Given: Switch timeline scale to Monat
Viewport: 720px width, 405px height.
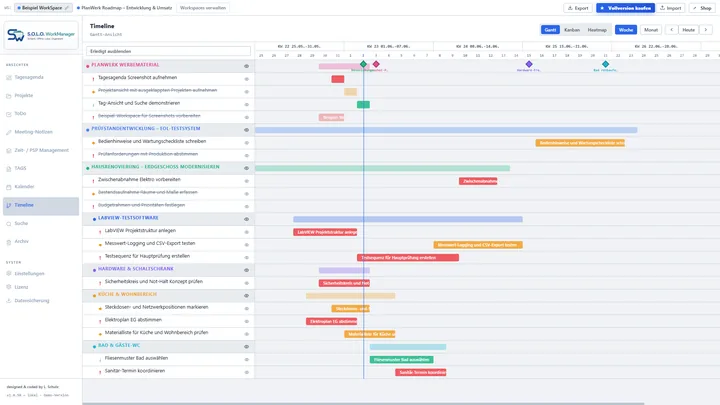Looking at the screenshot, I should pos(651,30).
